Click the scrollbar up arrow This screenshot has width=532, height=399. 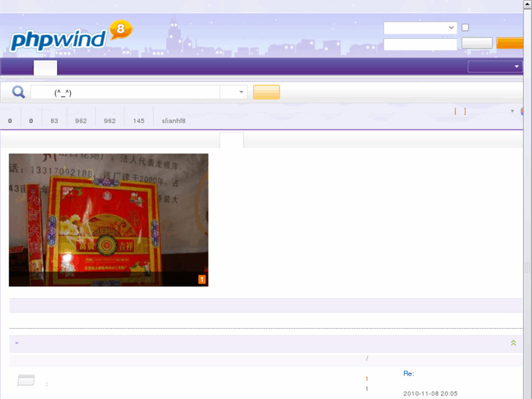coord(528,4)
